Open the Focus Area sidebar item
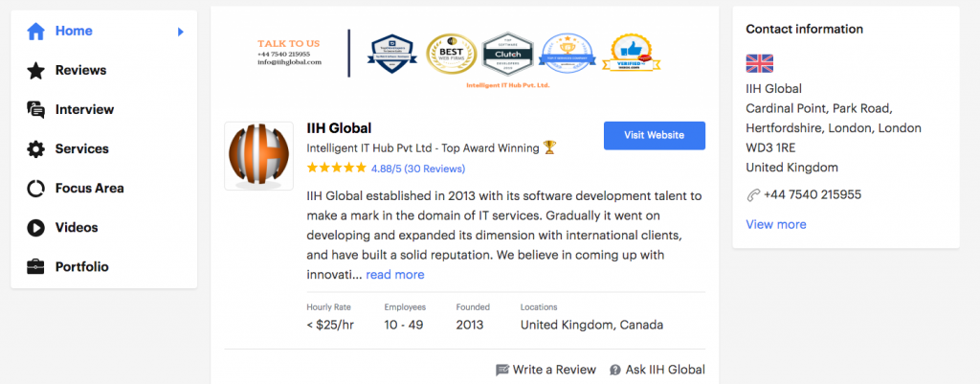Image resolution: width=980 pixels, height=384 pixels. point(103,189)
